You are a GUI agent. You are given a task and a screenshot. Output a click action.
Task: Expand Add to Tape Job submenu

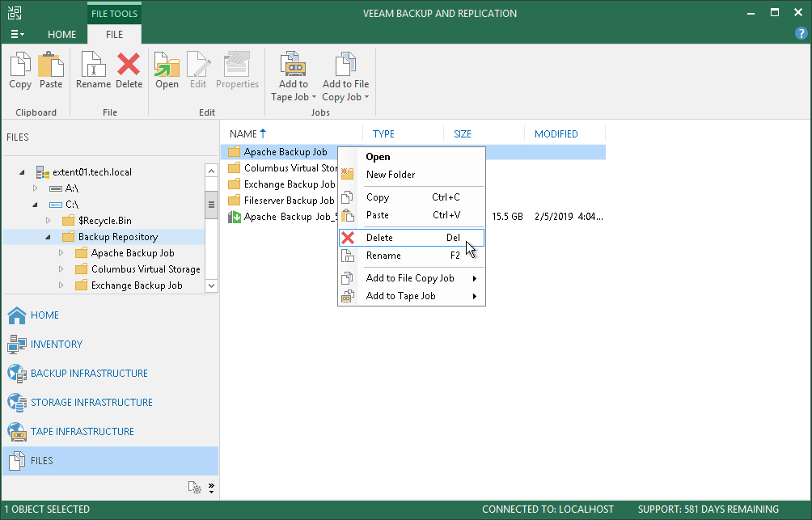pyautogui.click(x=412, y=296)
